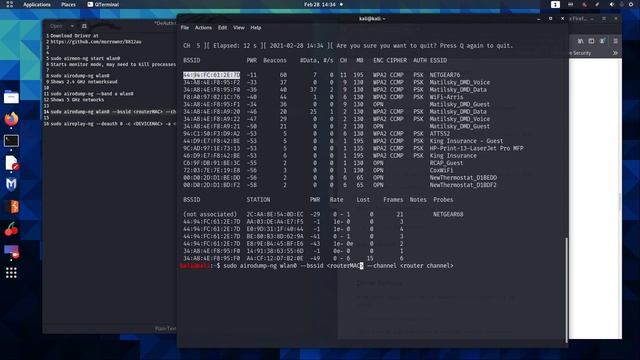Click the Open button in text editor
The image size is (640, 360).
[x=56, y=26]
